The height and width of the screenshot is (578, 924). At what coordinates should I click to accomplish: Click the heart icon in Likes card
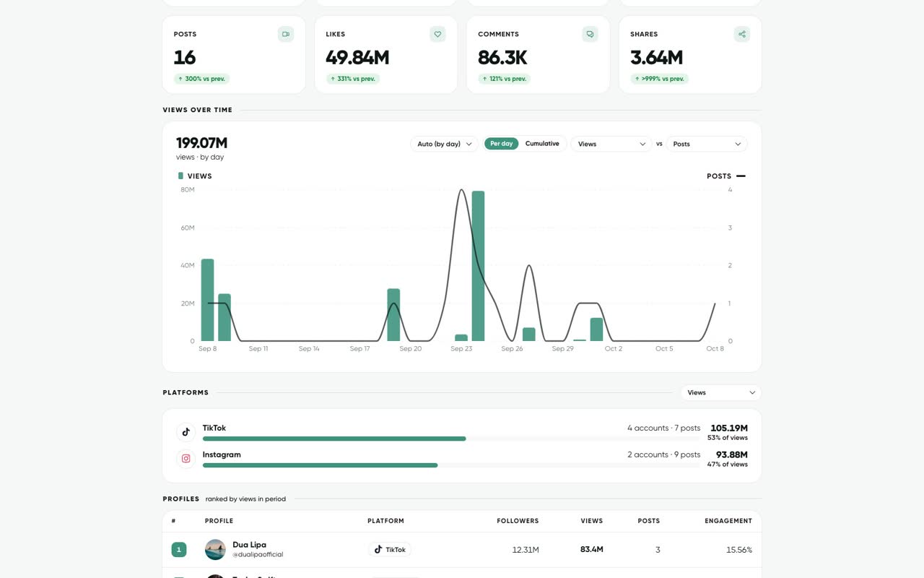437,34
